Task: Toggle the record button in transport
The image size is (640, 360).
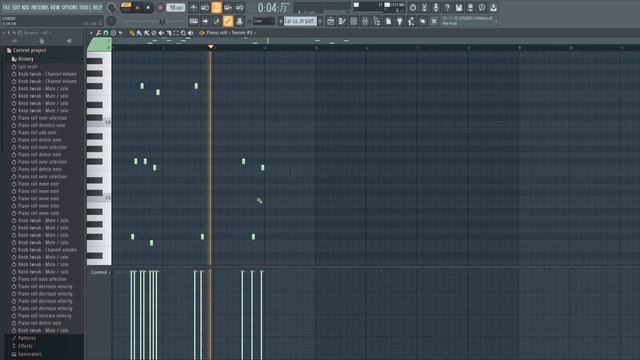Action: pos(160,8)
